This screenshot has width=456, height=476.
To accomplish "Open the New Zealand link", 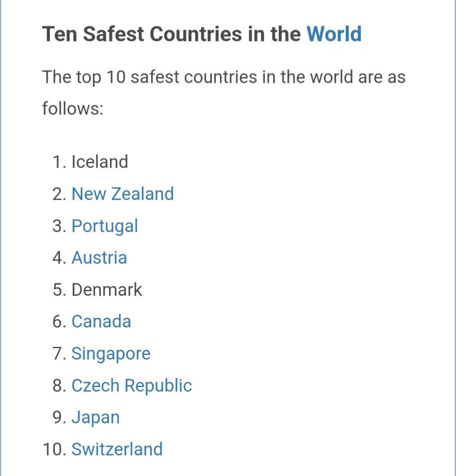I will (122, 194).
